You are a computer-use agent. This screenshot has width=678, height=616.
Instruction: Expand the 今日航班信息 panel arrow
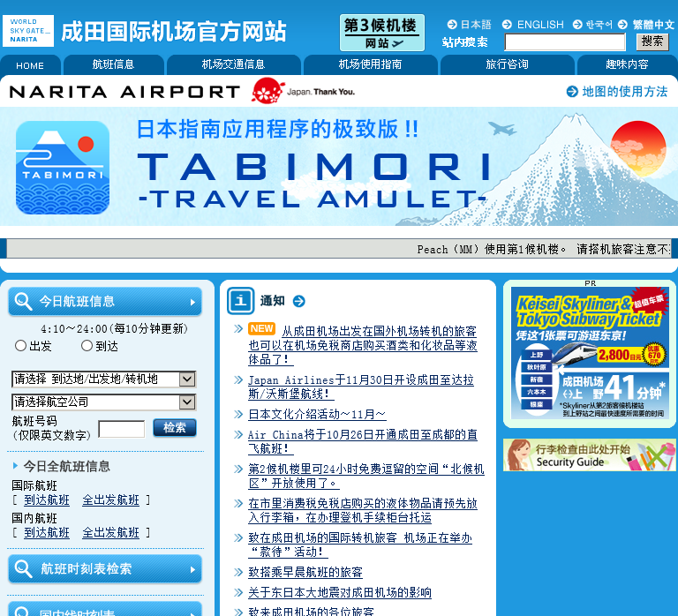192,302
